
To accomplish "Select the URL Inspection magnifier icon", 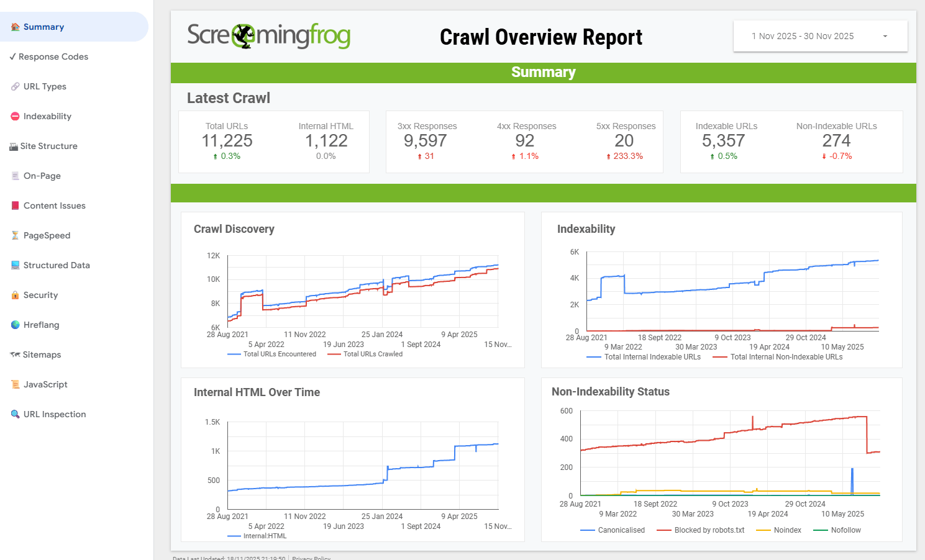I will click(x=14, y=414).
